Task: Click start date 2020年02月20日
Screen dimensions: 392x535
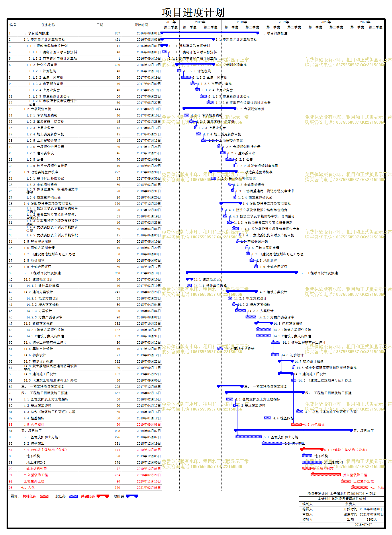Action: [149, 475]
